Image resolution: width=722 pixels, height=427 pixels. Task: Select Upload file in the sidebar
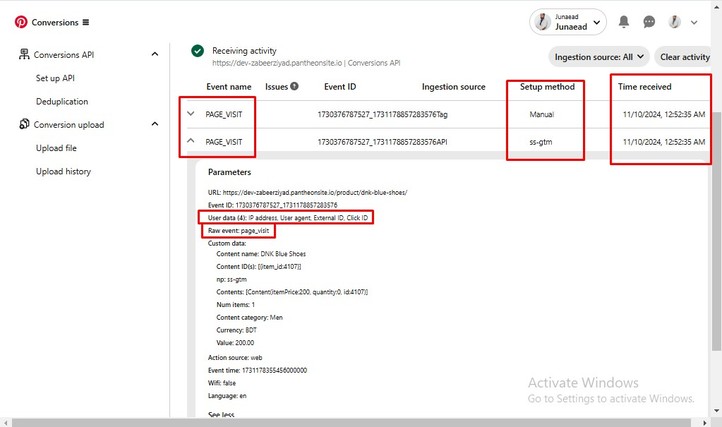(56, 148)
